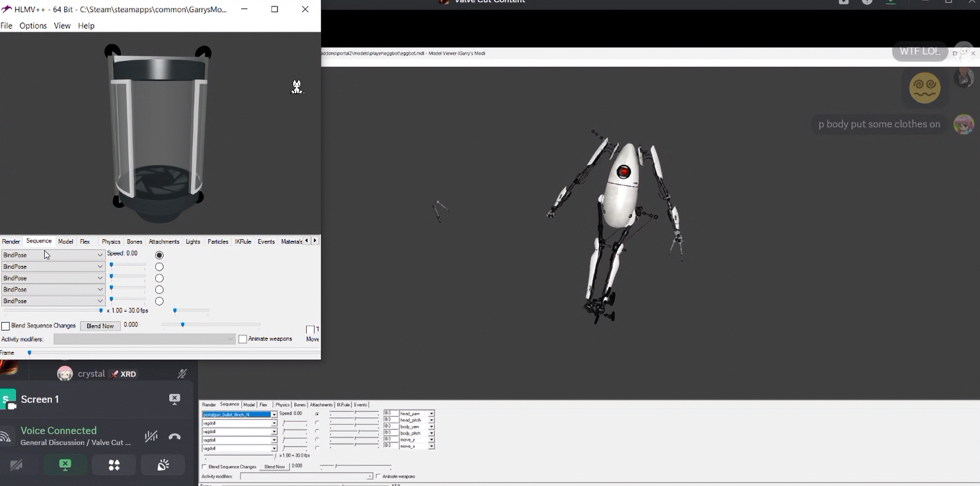Click the HLMV++ title bar app icon
This screenshot has width=980, height=486.
point(6,9)
